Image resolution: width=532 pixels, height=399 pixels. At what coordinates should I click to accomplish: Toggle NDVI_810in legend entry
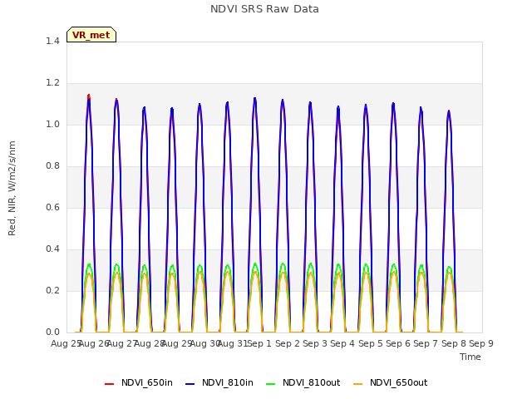pyautogui.click(x=219, y=382)
